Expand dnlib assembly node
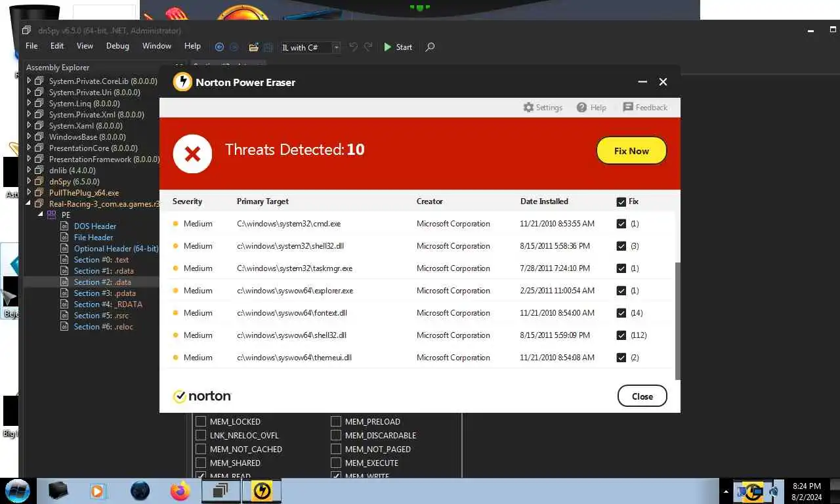 29,170
